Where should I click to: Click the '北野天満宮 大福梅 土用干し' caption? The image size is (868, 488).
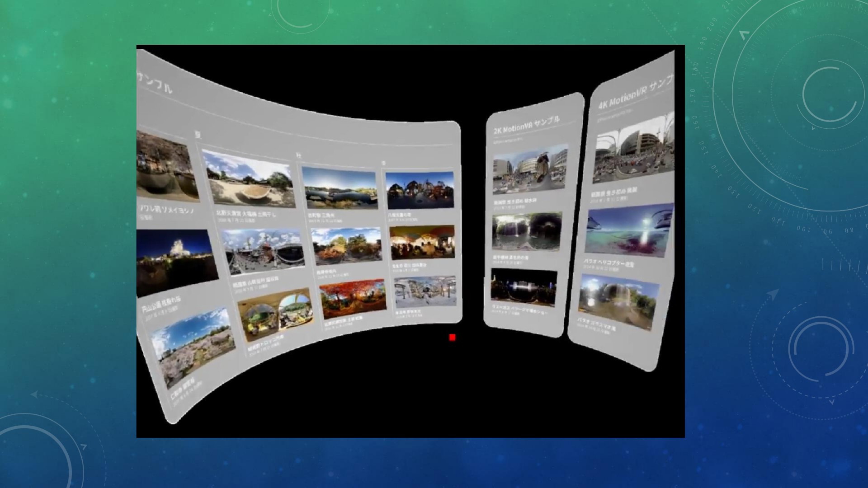(x=246, y=213)
